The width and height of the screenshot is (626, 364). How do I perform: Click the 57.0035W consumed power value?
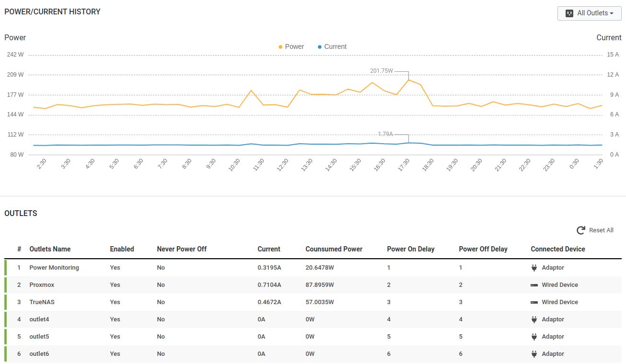tap(320, 302)
